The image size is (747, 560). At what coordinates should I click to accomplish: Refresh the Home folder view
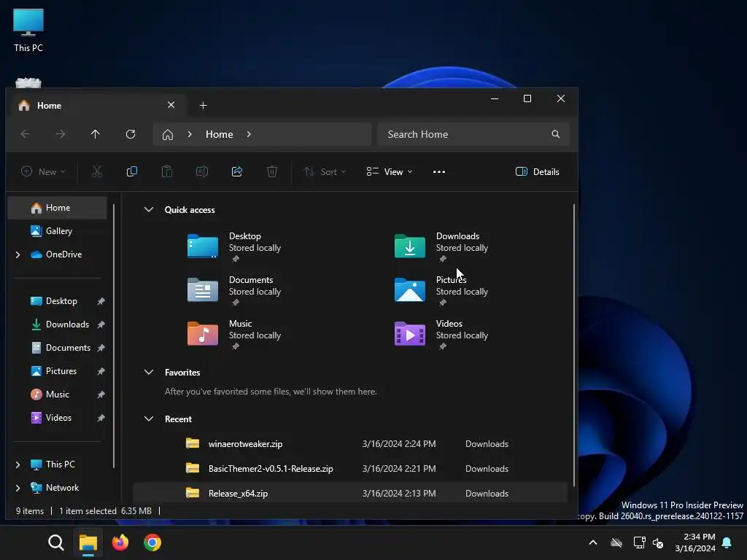[131, 134]
